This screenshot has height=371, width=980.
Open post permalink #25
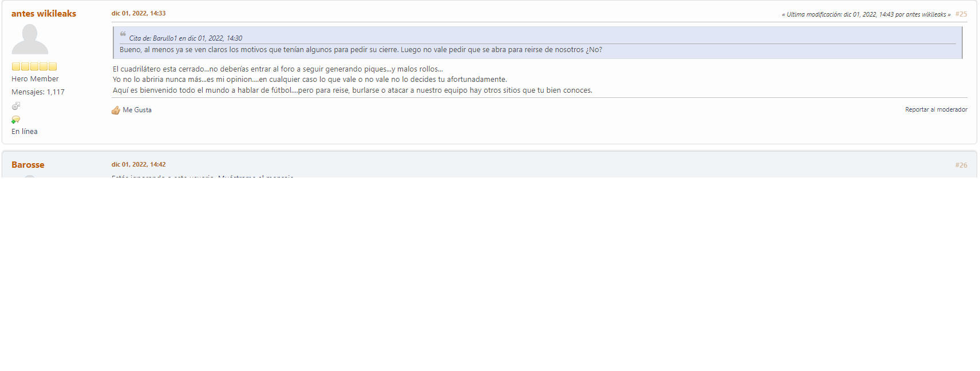(x=961, y=14)
